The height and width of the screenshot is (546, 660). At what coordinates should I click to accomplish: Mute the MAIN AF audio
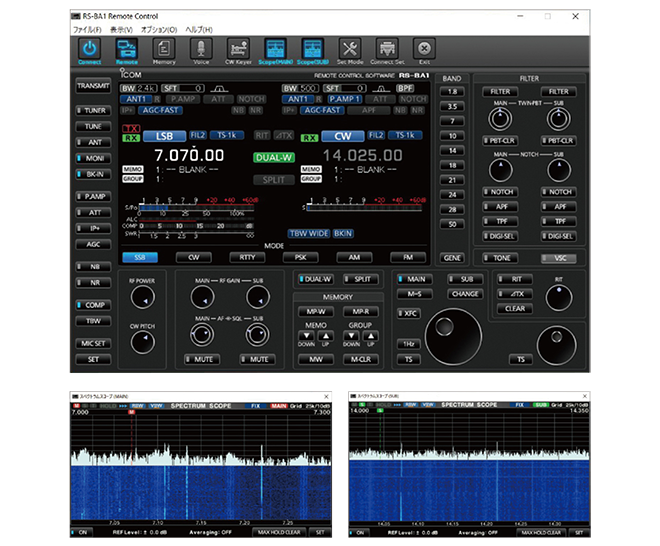pos(202,360)
